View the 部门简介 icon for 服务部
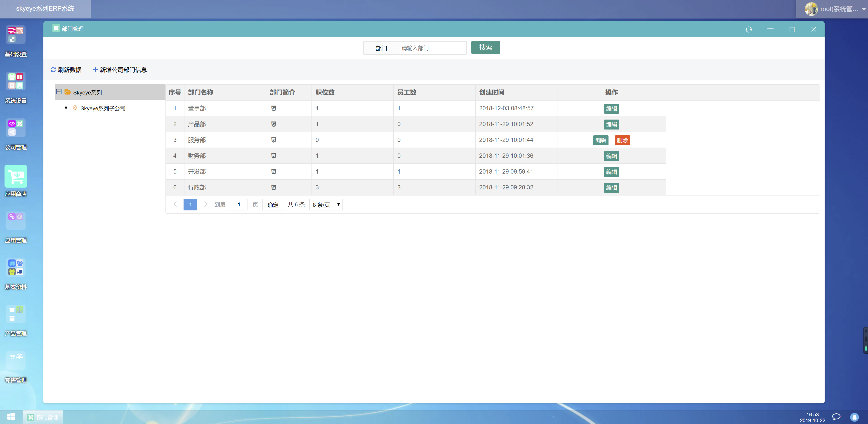 pos(274,139)
